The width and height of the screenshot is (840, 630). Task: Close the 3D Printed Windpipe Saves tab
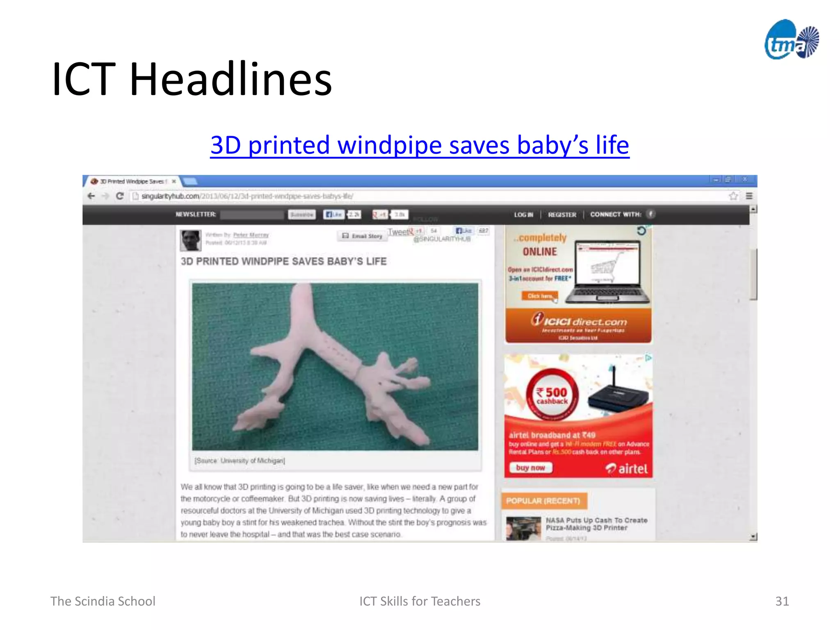(174, 181)
